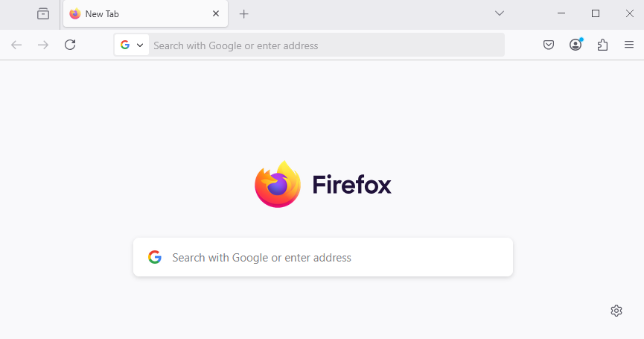Expand the list all tabs chevron
The height and width of the screenshot is (339, 644).
[x=500, y=13]
